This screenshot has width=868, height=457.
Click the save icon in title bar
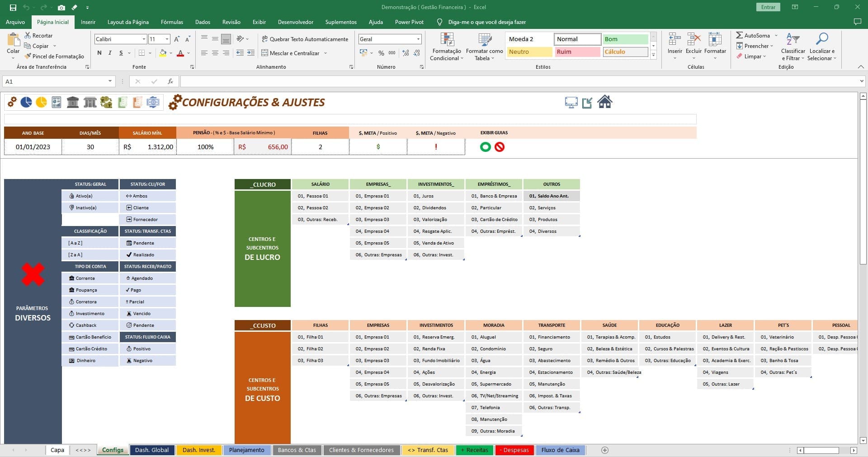(13, 7)
